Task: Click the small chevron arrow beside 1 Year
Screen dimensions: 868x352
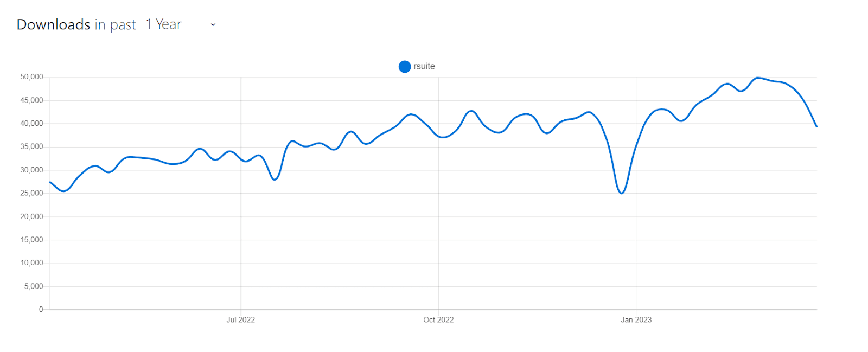Action: 213,25
